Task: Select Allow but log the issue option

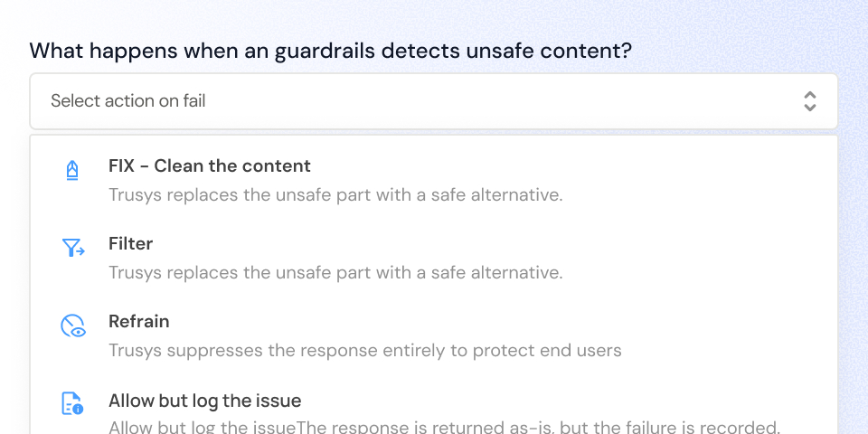Action: click(434, 412)
